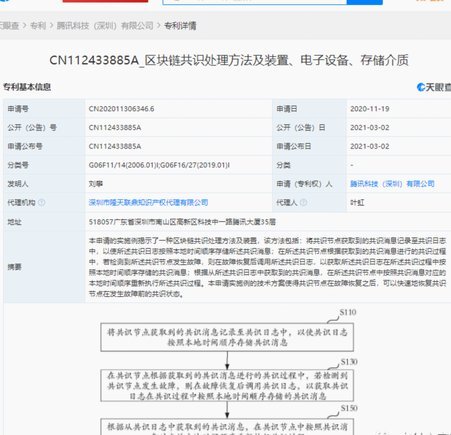Click the 地址 label cell

point(44,222)
